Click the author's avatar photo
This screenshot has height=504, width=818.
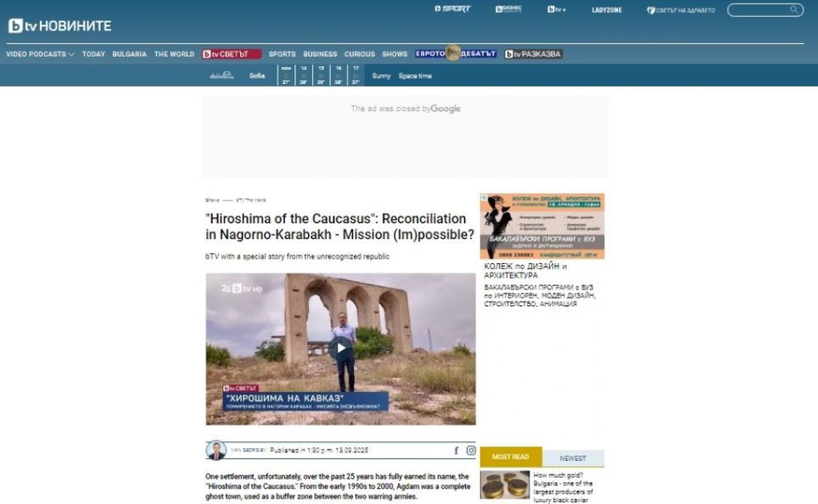pos(216,451)
